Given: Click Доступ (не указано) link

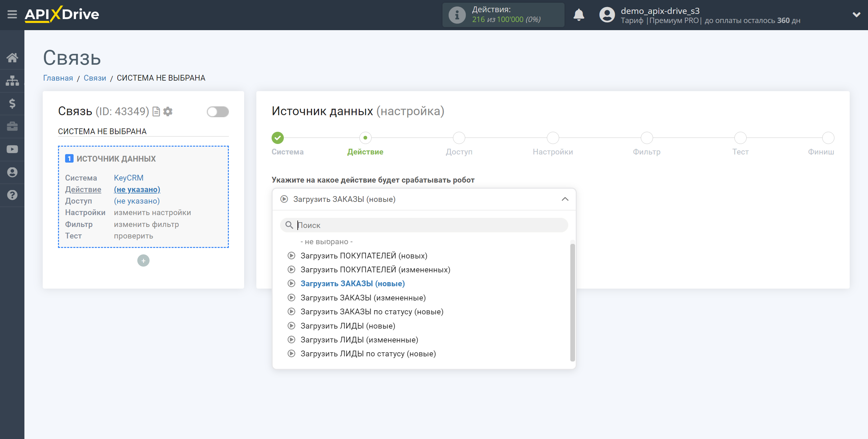Looking at the screenshot, I should (x=137, y=201).
